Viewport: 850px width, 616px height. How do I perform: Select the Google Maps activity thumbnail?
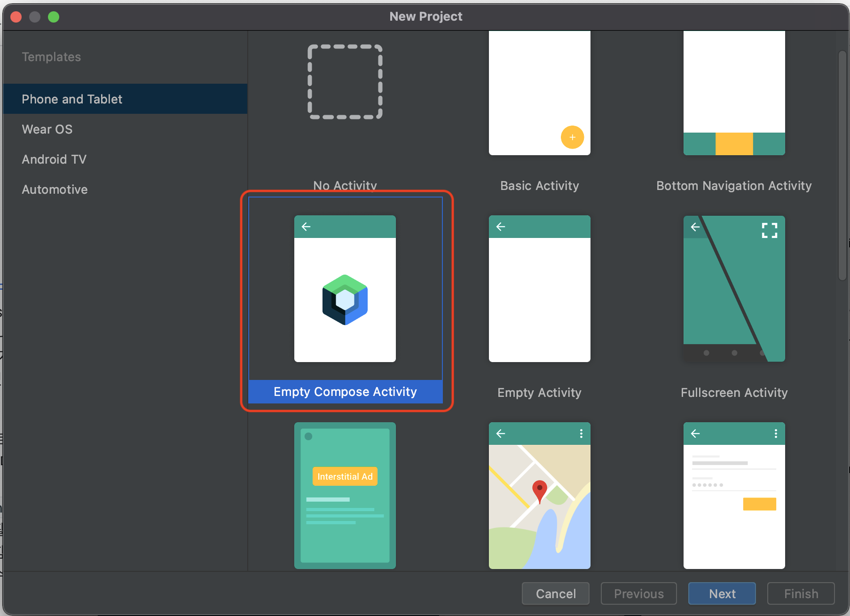coord(540,496)
